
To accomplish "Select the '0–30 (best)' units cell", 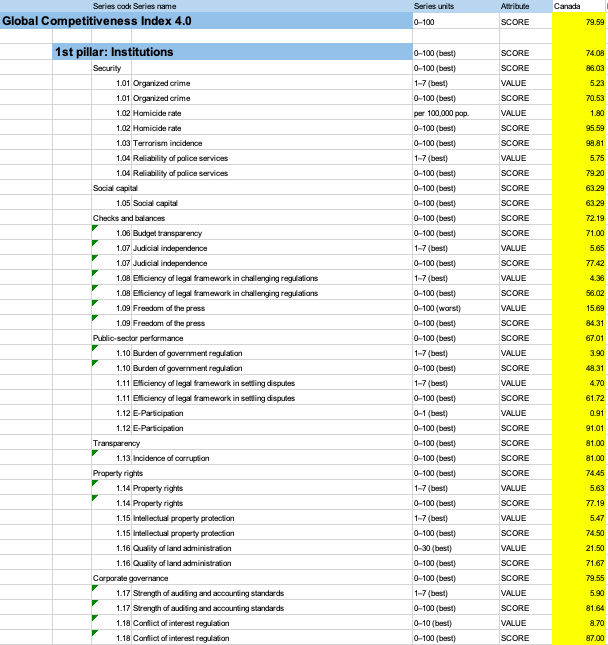I will tap(456, 548).
